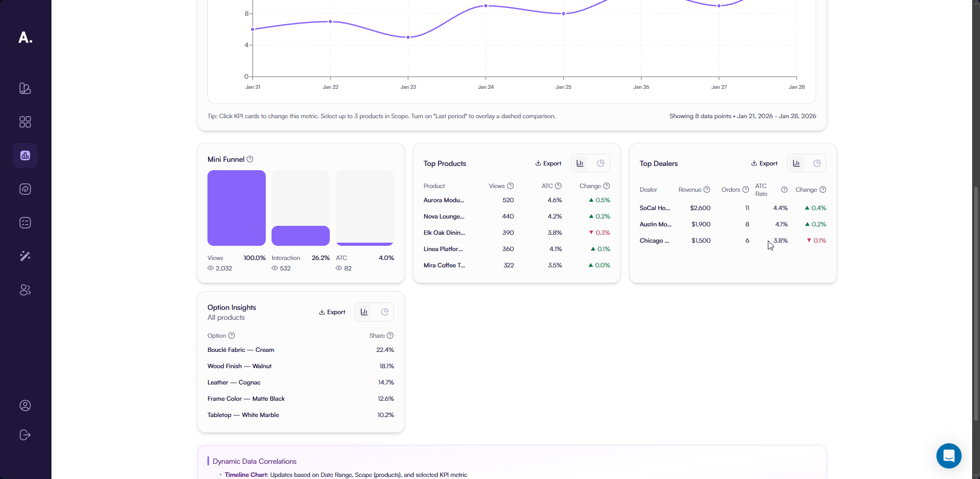Export the Top Products table
This screenshot has height=479, width=980.
point(548,163)
